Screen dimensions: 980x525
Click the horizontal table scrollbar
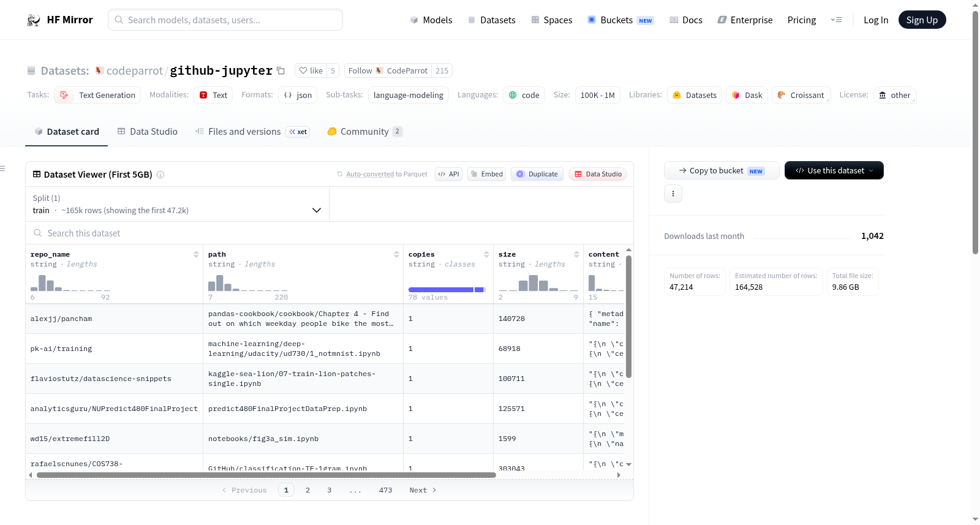(x=266, y=475)
